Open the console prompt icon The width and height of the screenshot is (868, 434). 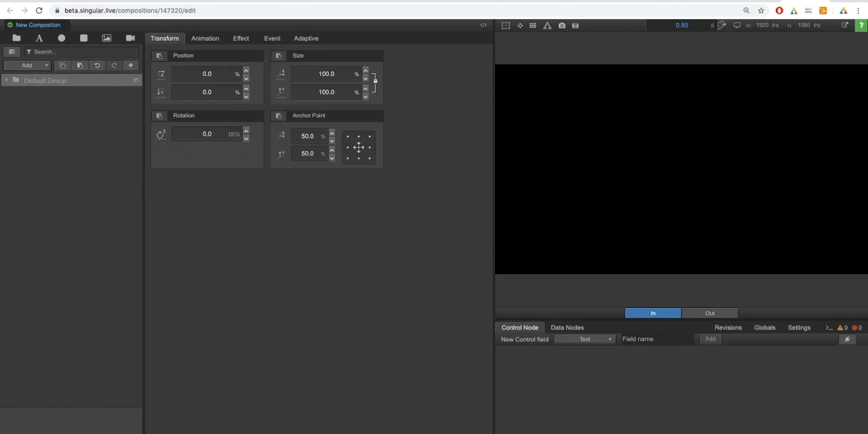click(829, 328)
